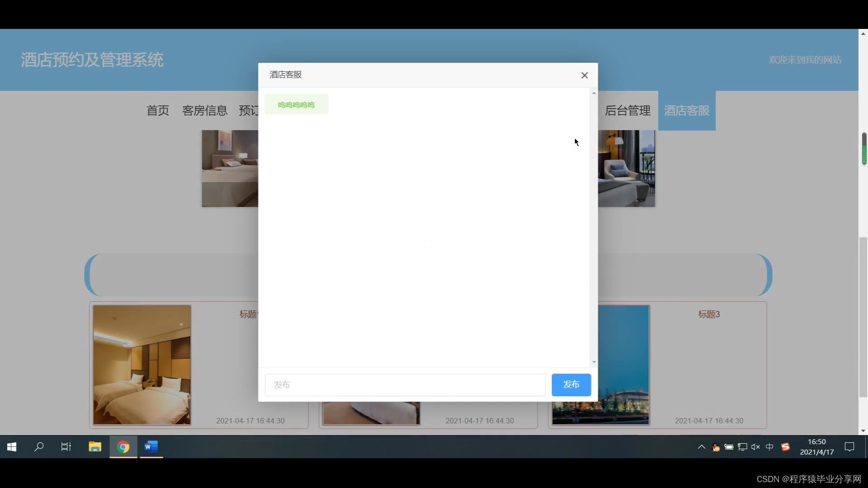Open the 客房信息 navigation tab
The image size is (868, 488).
coord(204,111)
